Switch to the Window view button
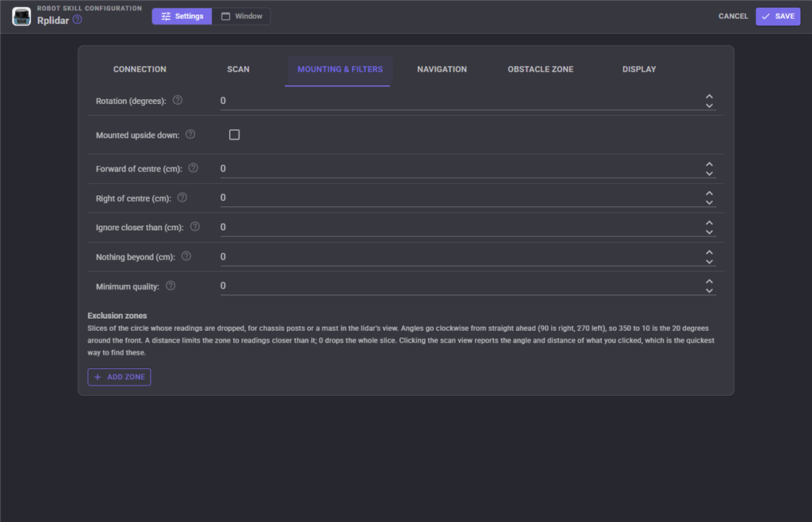The image size is (812, 522). 241,17
